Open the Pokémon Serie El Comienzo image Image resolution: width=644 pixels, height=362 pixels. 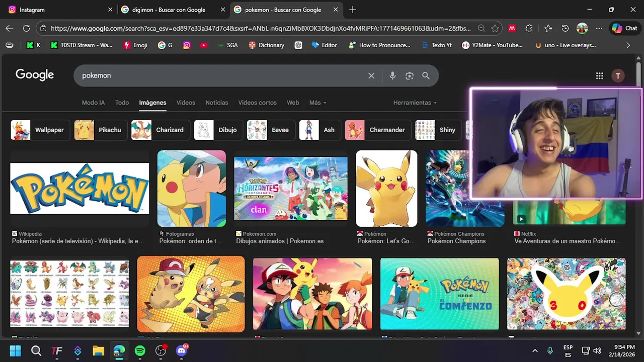440,294
